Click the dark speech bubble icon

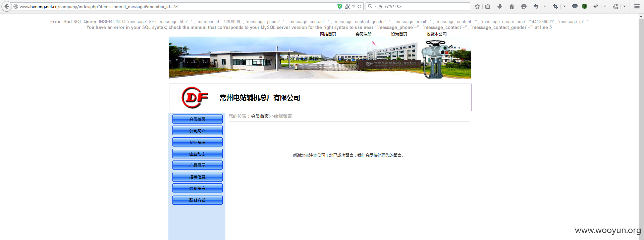[575, 6]
